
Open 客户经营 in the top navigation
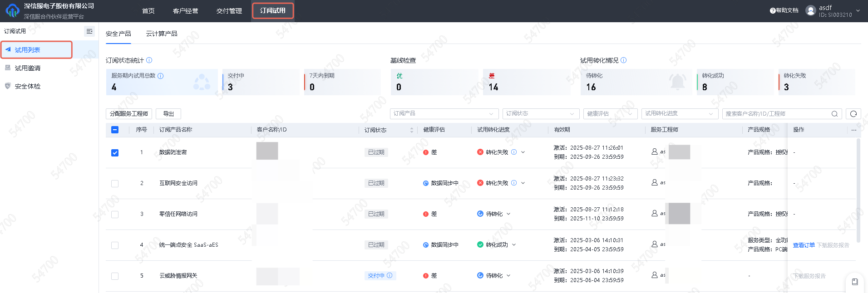point(185,11)
